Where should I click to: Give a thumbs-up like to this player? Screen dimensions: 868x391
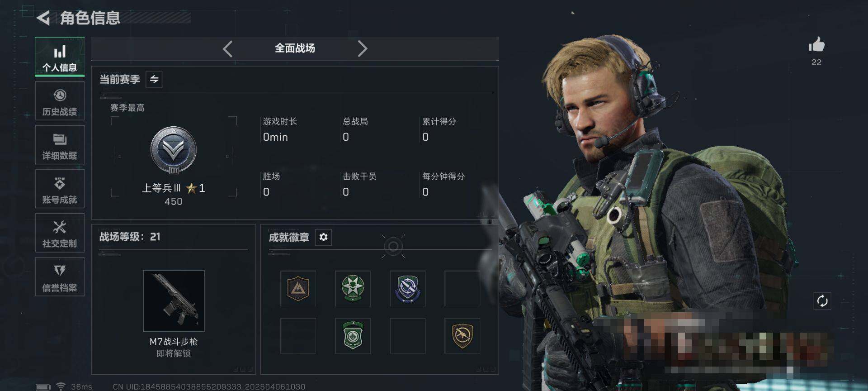pos(816,45)
